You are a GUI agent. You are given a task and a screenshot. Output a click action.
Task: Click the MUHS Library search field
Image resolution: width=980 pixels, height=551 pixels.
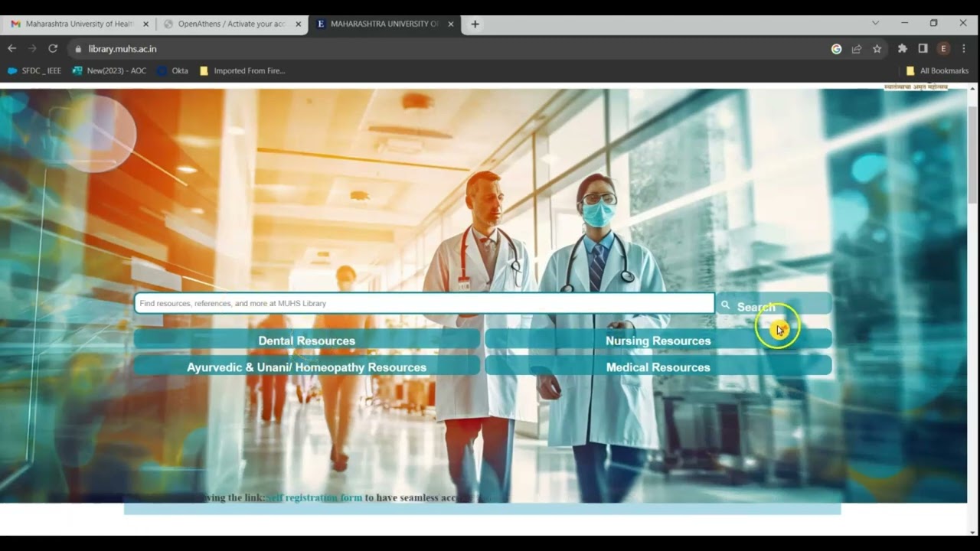pyautogui.click(x=424, y=303)
